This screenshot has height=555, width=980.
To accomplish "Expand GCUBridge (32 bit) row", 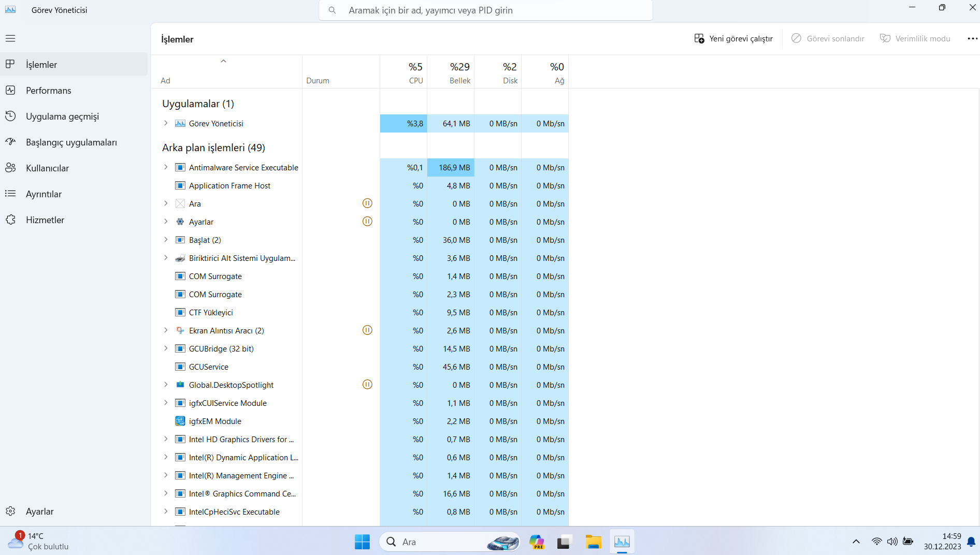I will 166,348.
